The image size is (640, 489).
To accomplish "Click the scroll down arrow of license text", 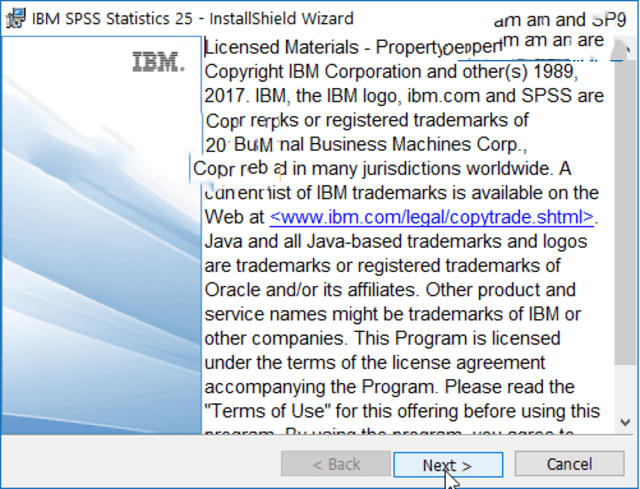I will pos(624,422).
